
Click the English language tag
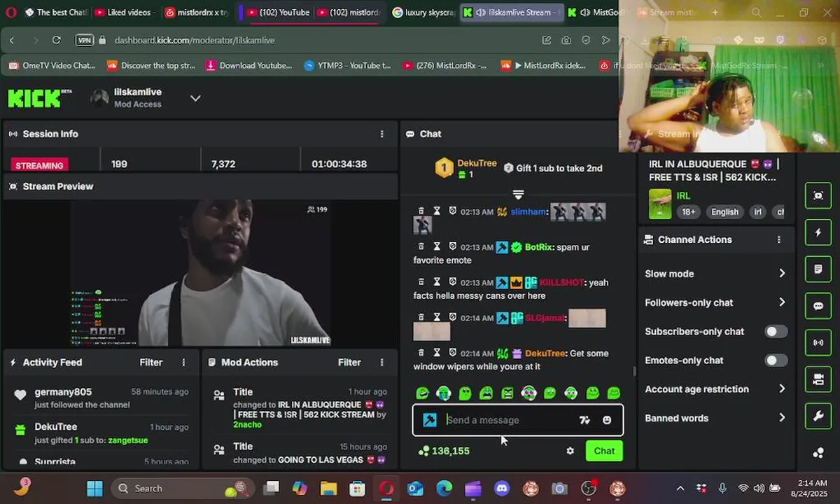click(724, 212)
